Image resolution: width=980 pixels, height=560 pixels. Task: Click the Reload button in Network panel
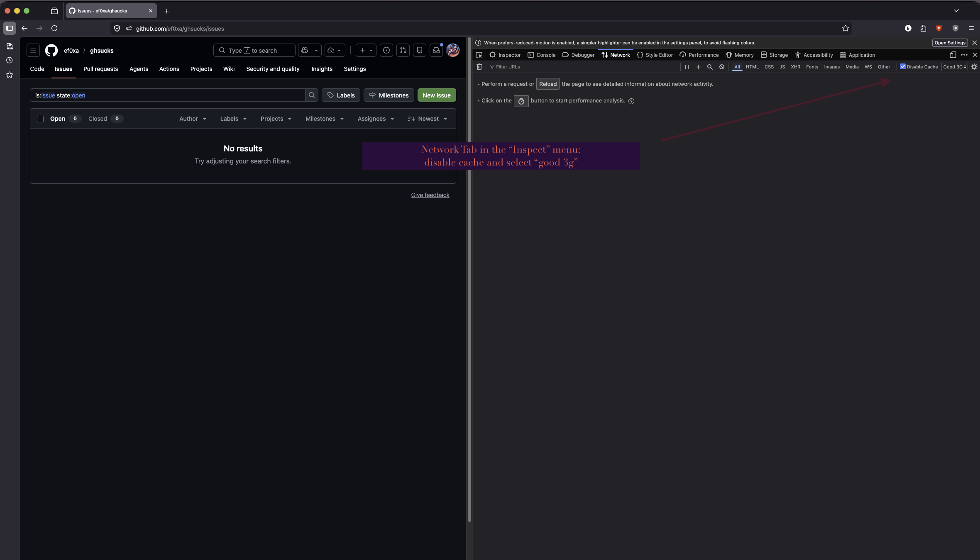(x=548, y=84)
